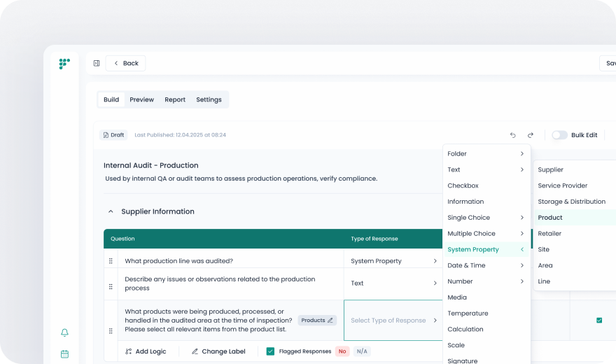Toggle the sidebar panel icon
This screenshot has width=616, height=364.
click(97, 63)
